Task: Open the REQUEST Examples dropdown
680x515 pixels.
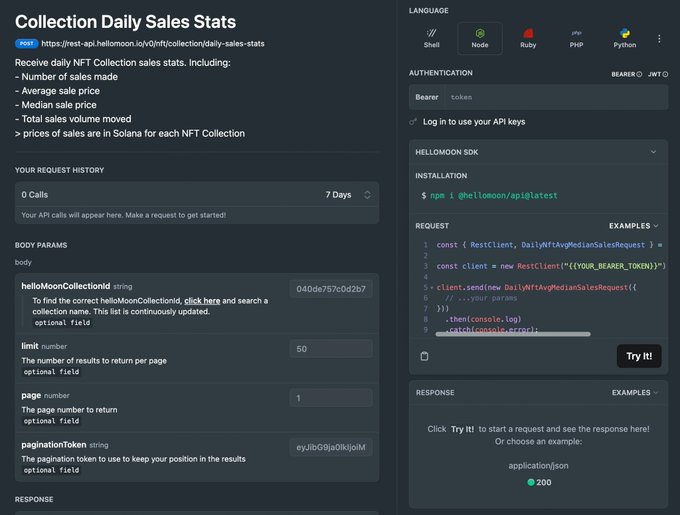Action: [633, 226]
